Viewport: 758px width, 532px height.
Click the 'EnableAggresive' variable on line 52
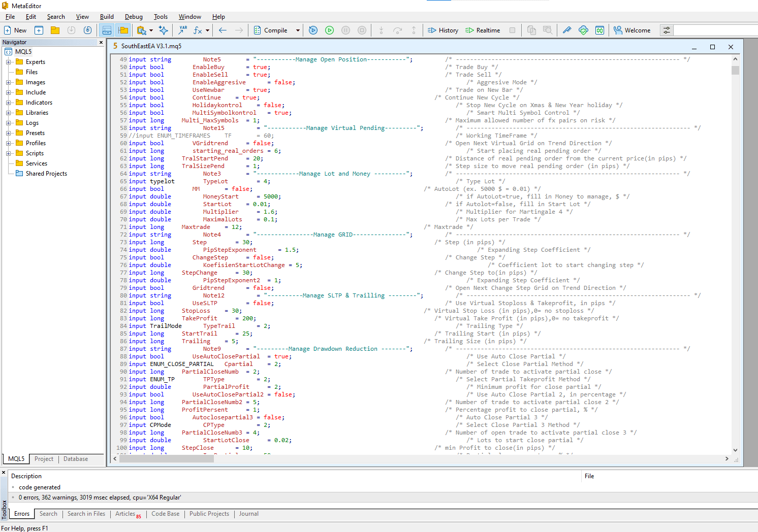[x=219, y=82]
